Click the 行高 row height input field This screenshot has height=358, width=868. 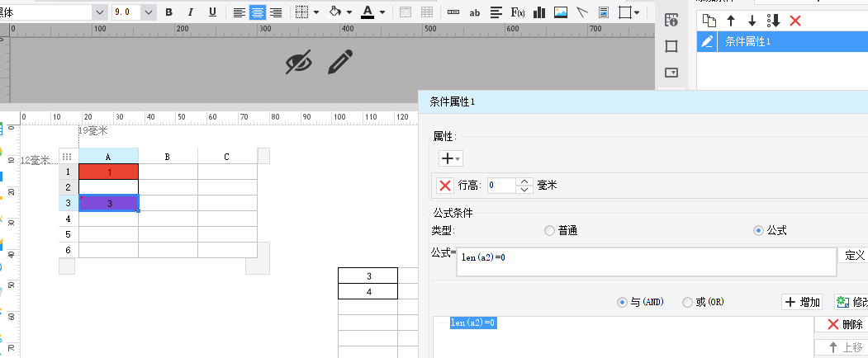tap(500, 186)
